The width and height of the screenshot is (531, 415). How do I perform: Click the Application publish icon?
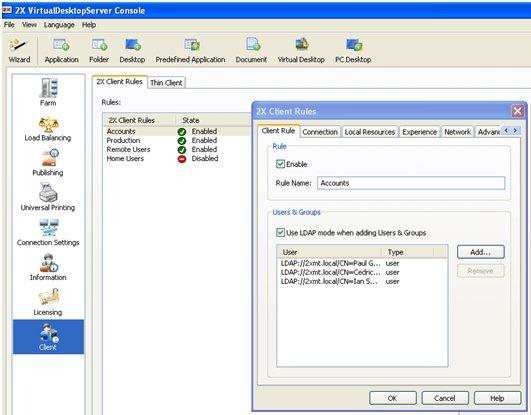tap(61, 50)
